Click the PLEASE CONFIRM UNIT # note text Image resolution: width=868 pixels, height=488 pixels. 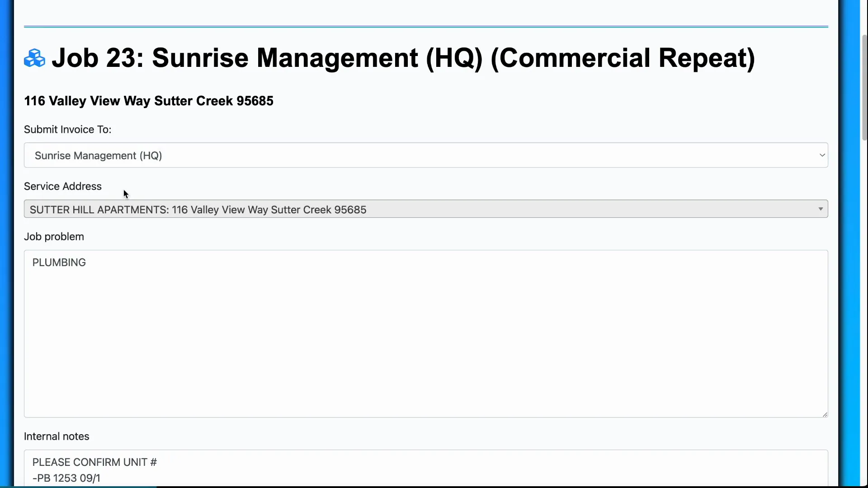click(x=94, y=462)
